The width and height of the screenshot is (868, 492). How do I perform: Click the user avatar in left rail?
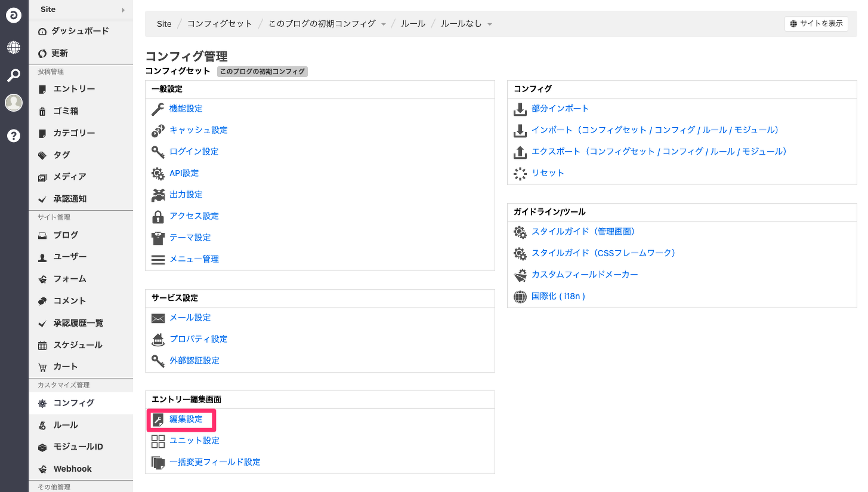[x=14, y=103]
